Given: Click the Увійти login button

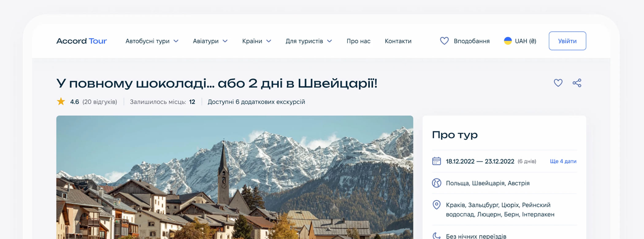Looking at the screenshot, I should [x=567, y=41].
